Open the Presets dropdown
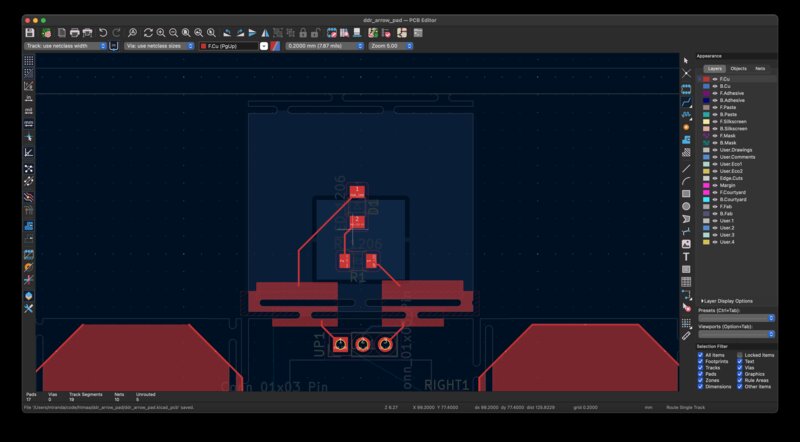Viewport: 800px width, 442px height. pos(736,318)
